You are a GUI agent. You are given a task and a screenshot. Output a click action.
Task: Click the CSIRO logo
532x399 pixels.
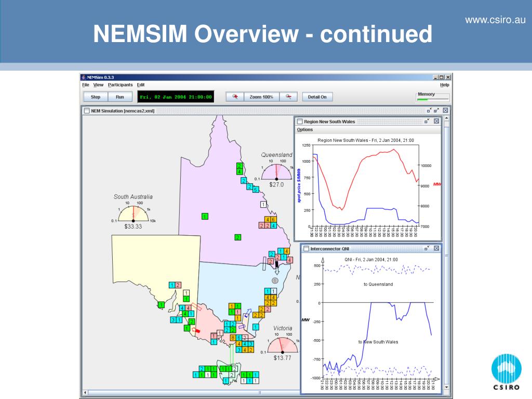[506, 372]
